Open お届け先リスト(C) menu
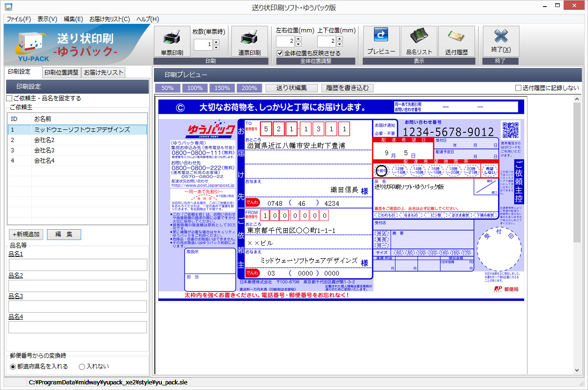588x390 pixels. [x=109, y=19]
